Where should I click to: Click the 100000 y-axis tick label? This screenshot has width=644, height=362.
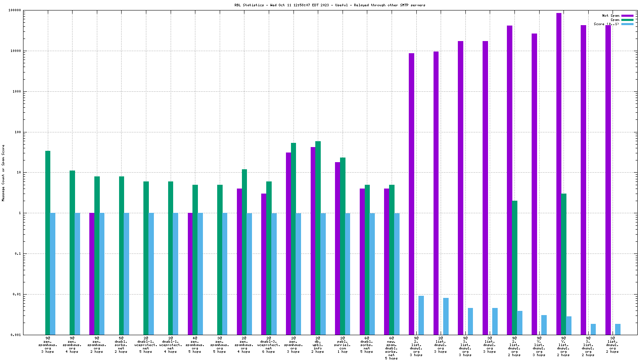(15, 10)
